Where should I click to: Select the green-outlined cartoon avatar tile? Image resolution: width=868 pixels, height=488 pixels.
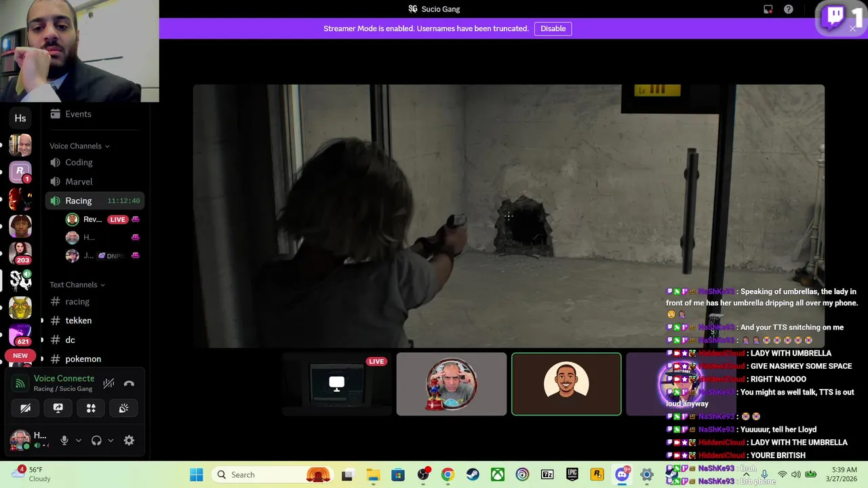point(566,384)
